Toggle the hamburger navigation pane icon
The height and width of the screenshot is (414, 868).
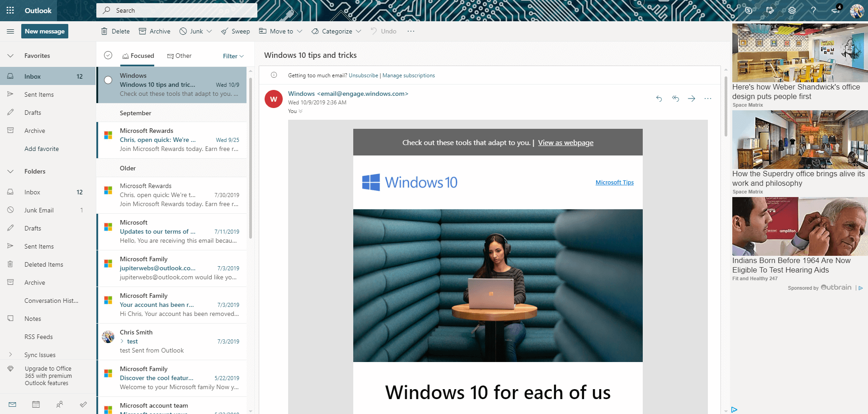point(10,31)
